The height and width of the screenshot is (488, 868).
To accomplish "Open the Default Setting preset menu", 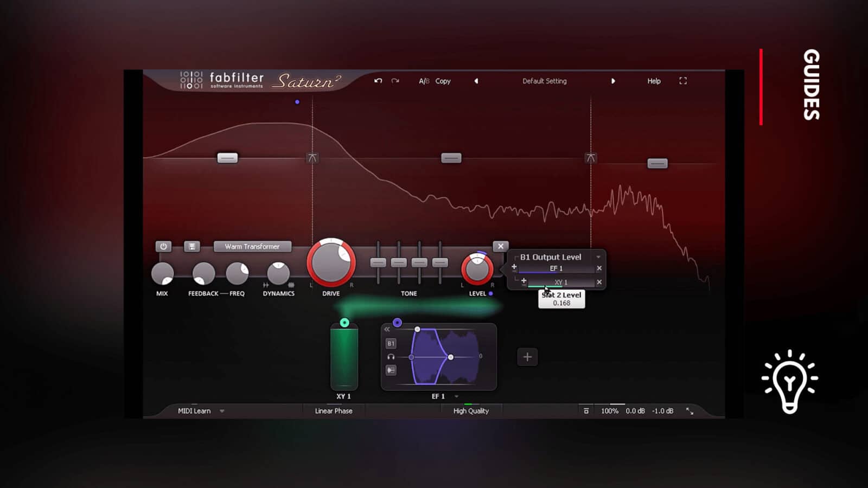I will [544, 81].
